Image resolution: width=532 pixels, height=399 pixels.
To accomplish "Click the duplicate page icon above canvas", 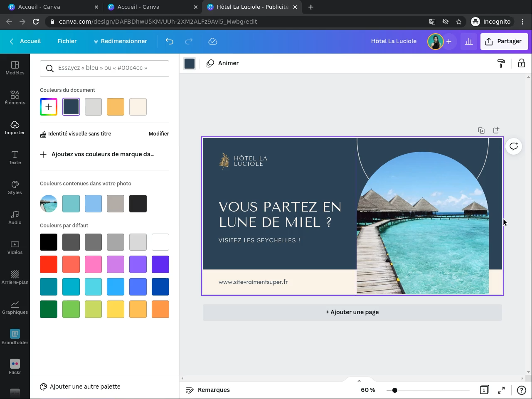I will pos(481,131).
